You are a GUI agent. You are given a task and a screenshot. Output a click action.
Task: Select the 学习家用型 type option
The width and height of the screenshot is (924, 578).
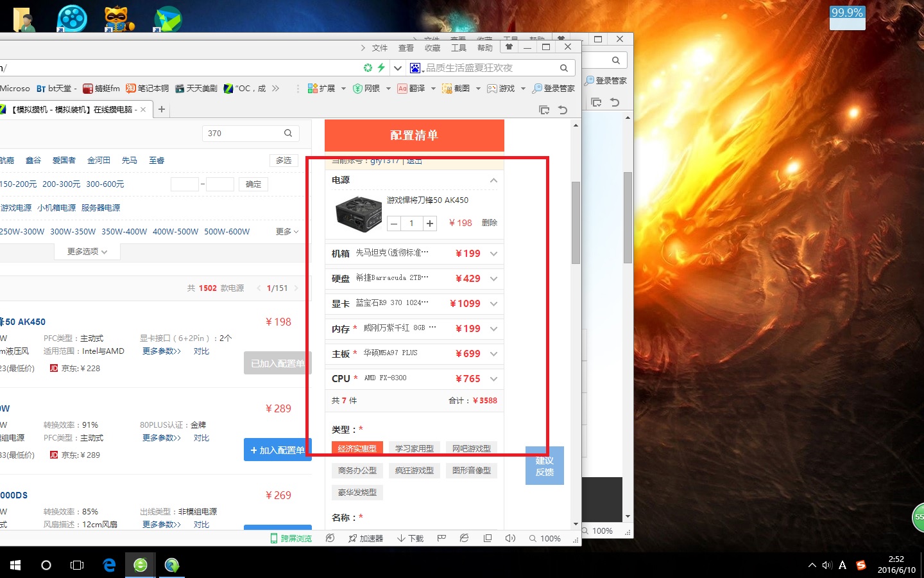pos(415,449)
